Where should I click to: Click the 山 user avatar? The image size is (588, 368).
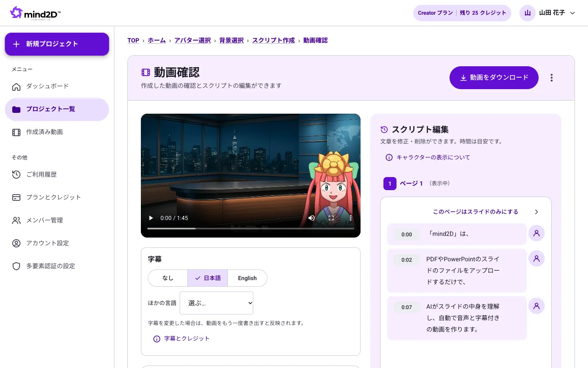pos(528,13)
